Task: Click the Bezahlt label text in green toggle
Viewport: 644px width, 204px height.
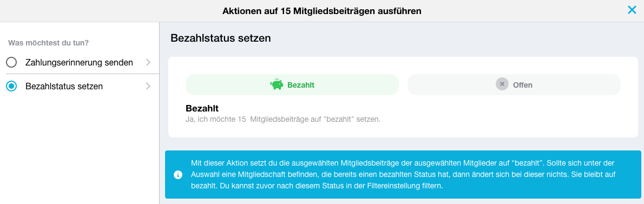Action: point(301,85)
